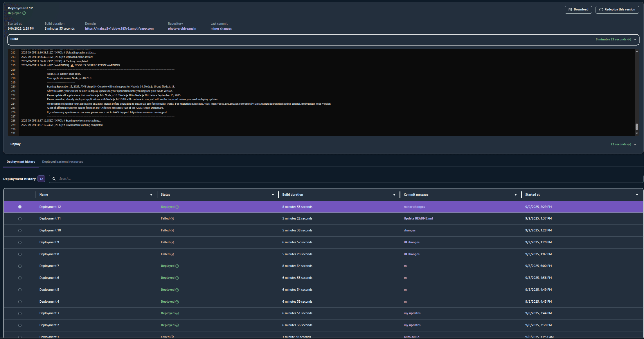644x339 pixels.
Task: Click the failed X icon for Deployment 11
Action: click(x=172, y=219)
